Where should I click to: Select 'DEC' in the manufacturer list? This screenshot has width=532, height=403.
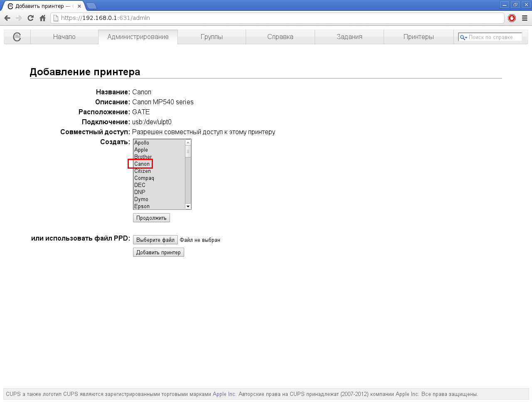coord(159,185)
